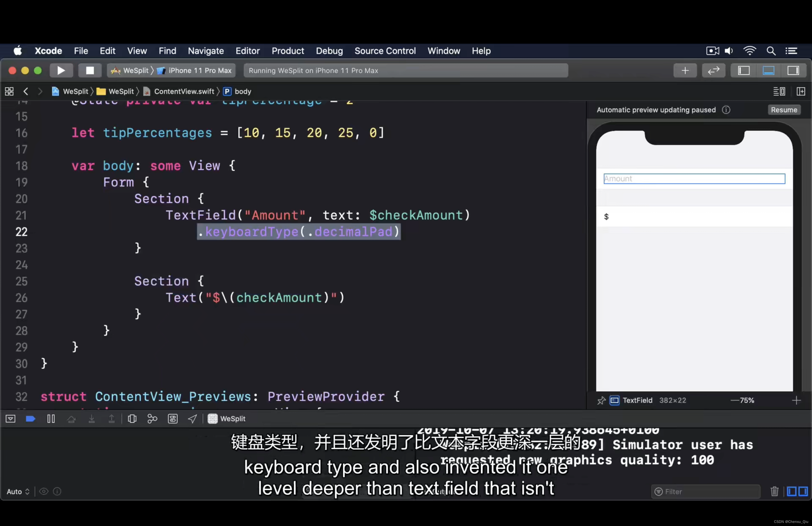Open the iPhone 11 Pro Max destination selector
Screen dimensions: 812x526
coord(200,71)
